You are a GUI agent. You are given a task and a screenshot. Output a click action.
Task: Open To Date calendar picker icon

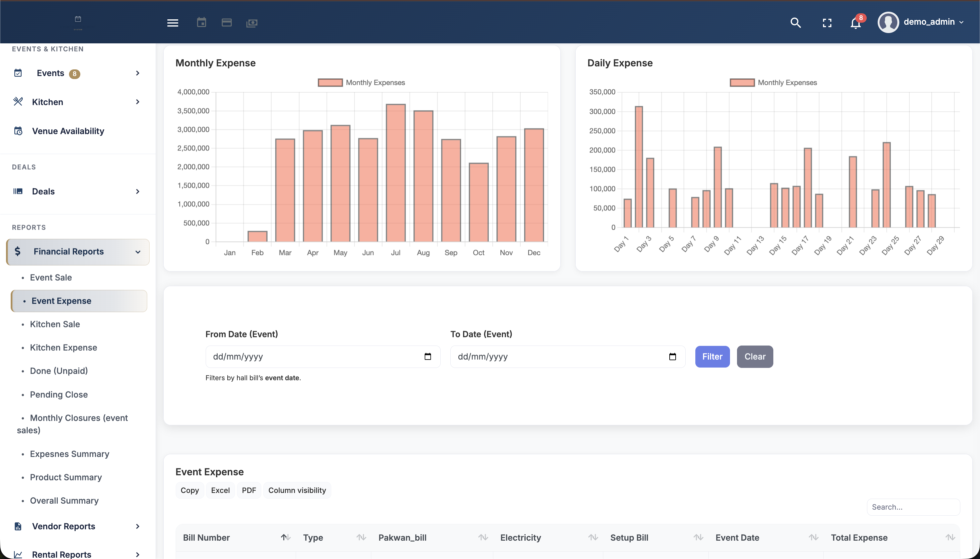672,356
